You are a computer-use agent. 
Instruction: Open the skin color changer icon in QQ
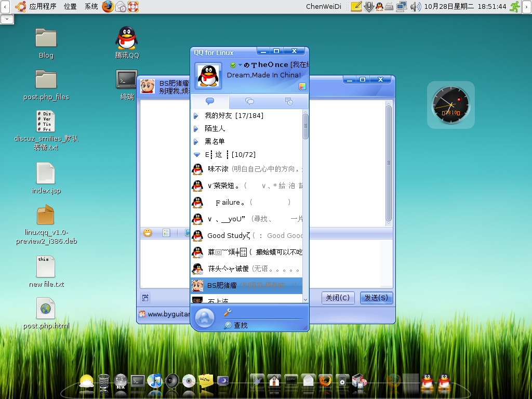(x=302, y=86)
